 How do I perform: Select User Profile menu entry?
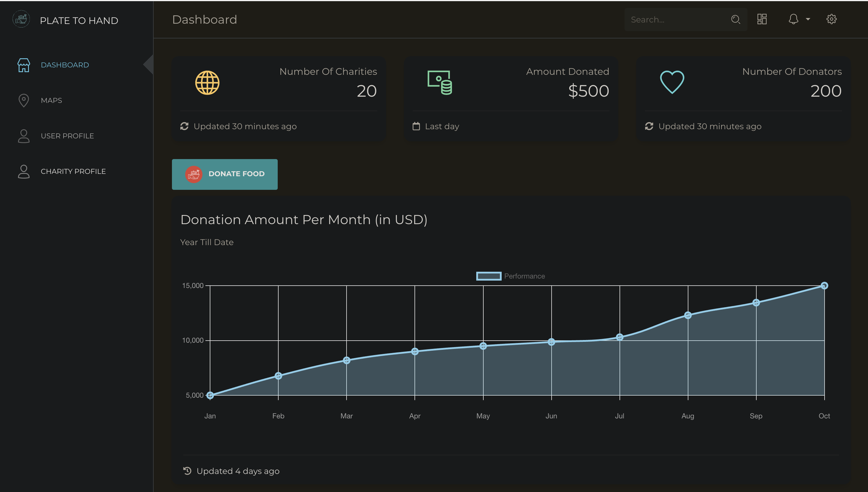coord(67,136)
